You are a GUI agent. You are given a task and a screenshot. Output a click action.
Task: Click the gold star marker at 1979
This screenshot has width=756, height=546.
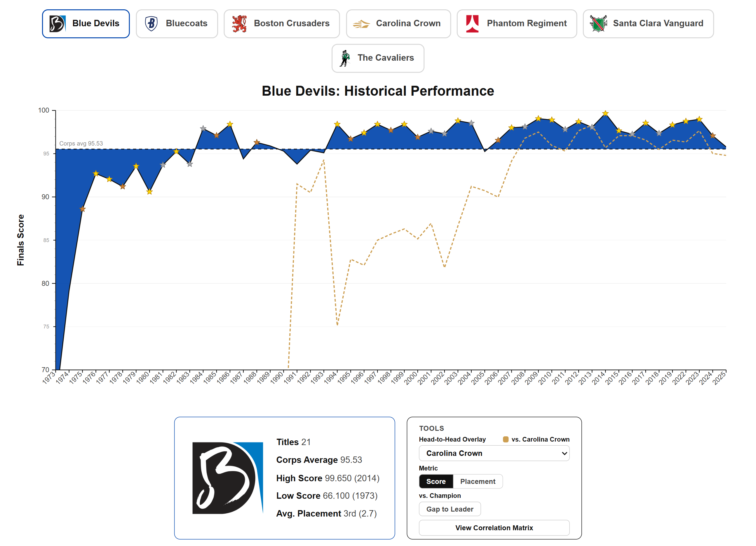[136, 166]
